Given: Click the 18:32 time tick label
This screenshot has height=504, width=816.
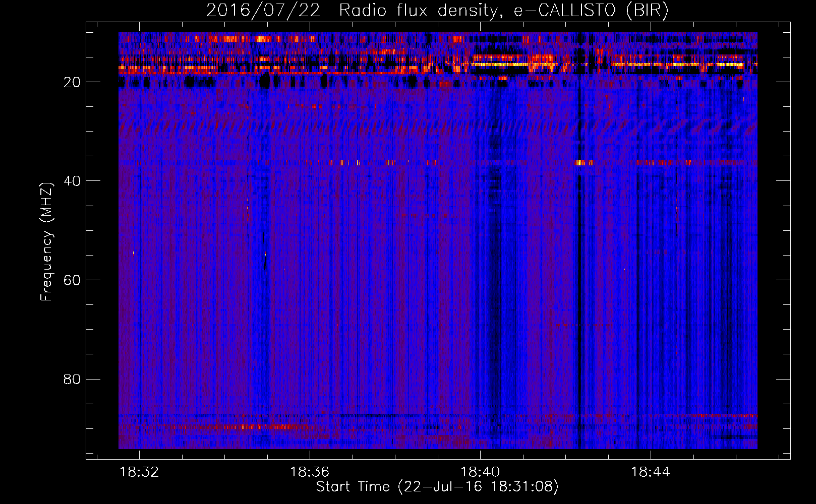Looking at the screenshot, I should point(139,472).
